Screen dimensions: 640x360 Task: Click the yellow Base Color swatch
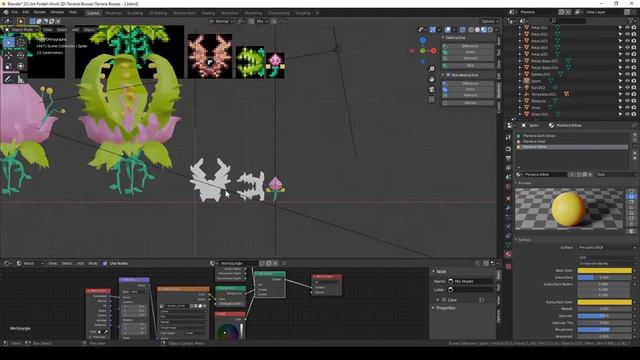click(604, 270)
